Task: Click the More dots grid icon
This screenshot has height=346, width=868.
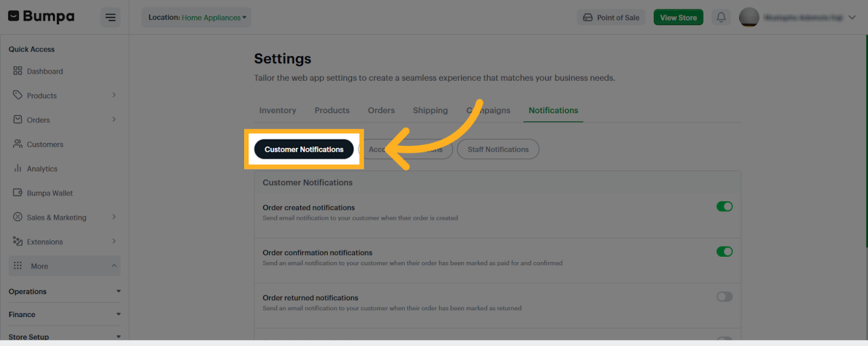Action: (x=18, y=266)
